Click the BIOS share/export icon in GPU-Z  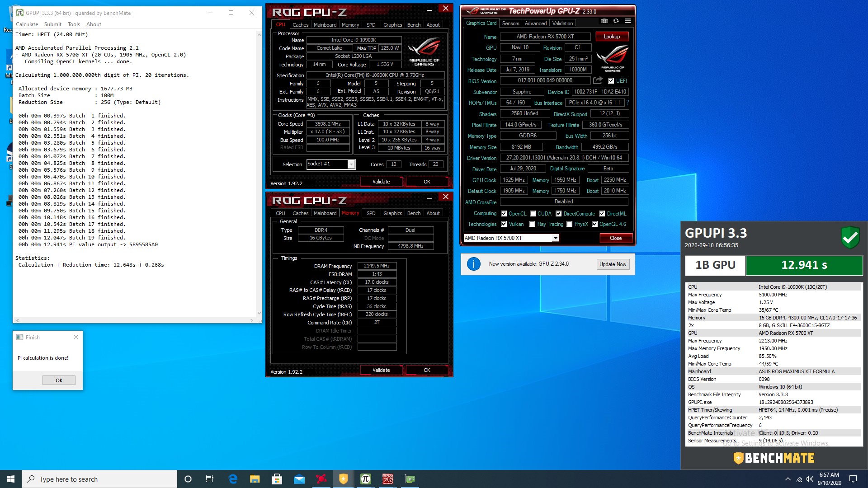598,80
